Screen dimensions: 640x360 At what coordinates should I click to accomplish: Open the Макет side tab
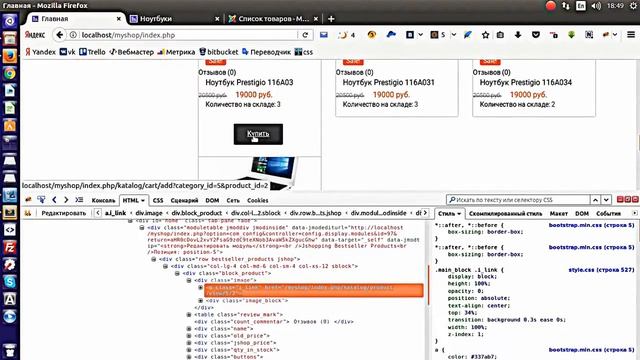click(559, 213)
